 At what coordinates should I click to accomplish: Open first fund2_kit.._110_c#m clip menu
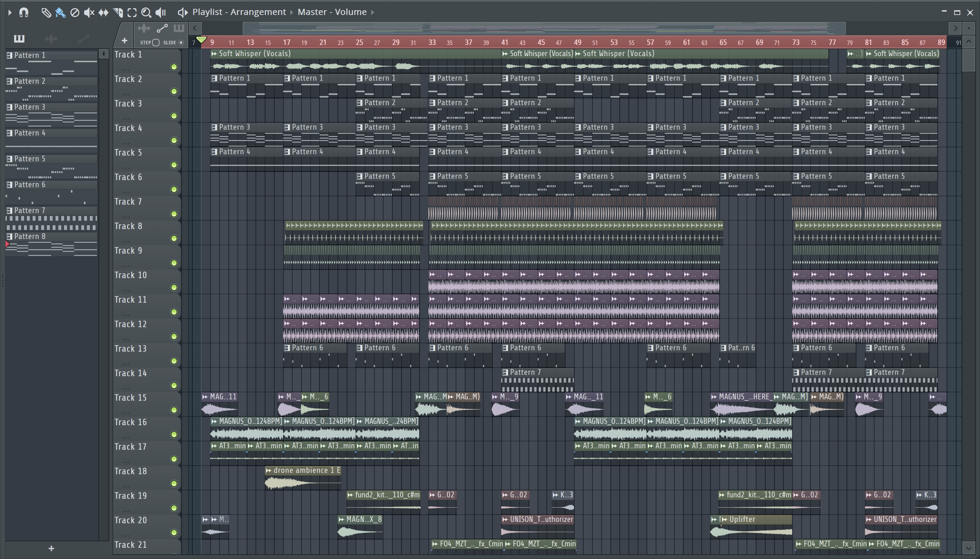tap(350, 495)
